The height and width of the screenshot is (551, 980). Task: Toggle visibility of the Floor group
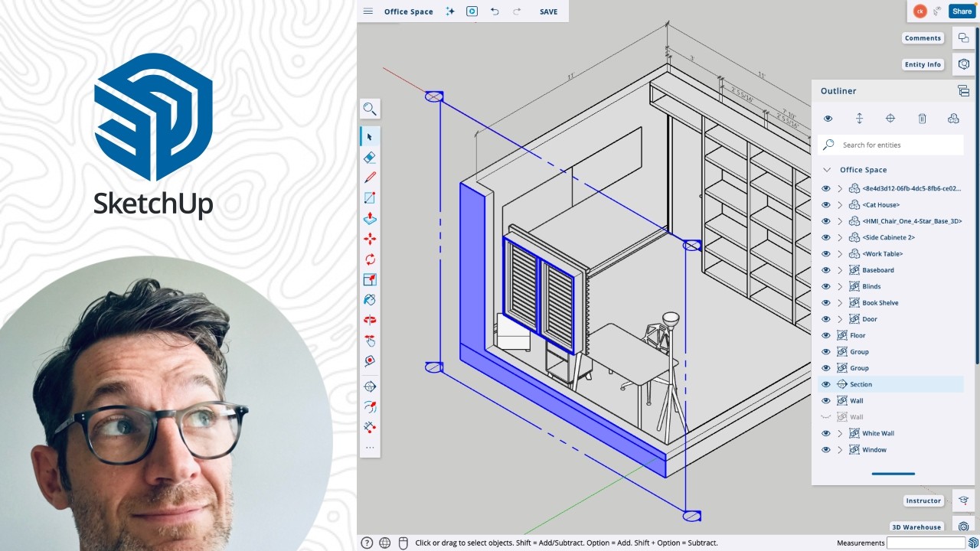click(x=826, y=335)
